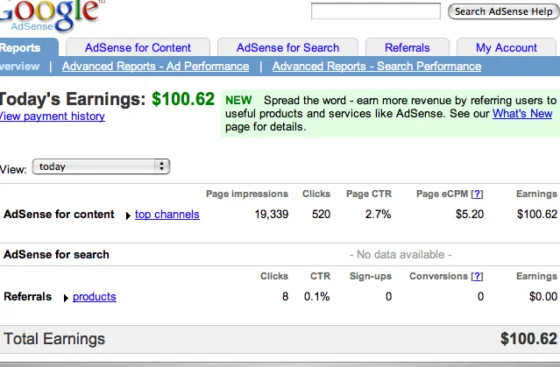Click the Total Earnings $100.62 amount
The width and height of the screenshot is (560, 367).
529,339
